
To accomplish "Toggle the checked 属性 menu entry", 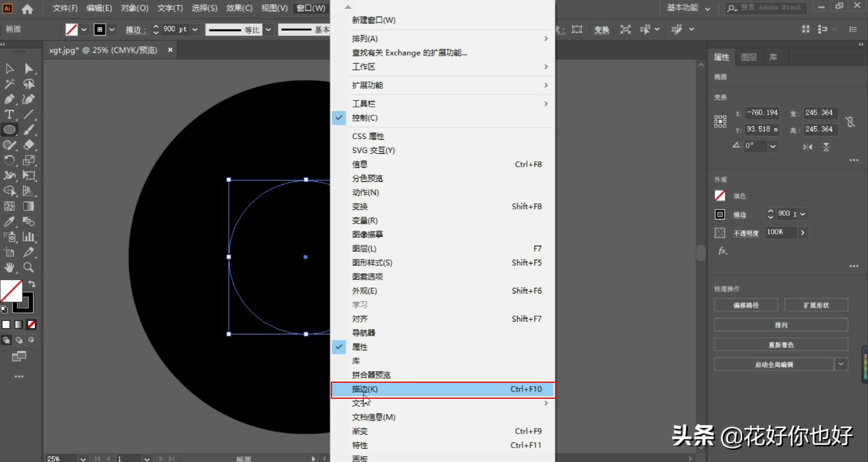I will [443, 347].
